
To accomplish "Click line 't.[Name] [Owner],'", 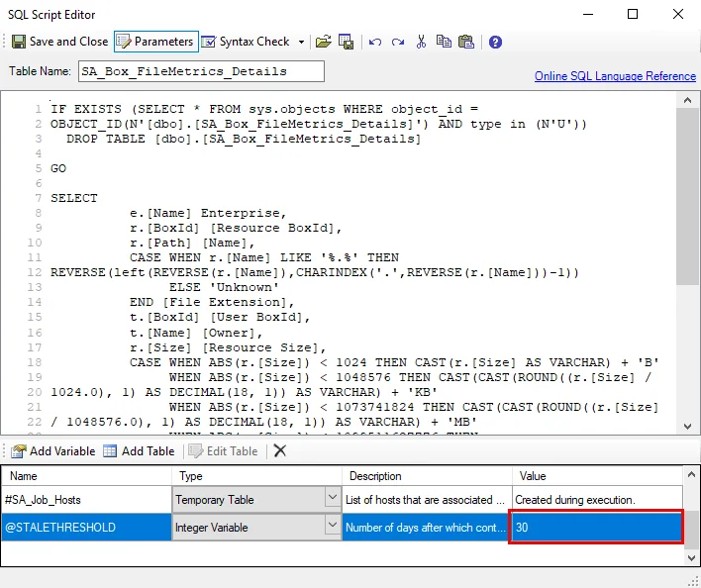I will tap(196, 333).
